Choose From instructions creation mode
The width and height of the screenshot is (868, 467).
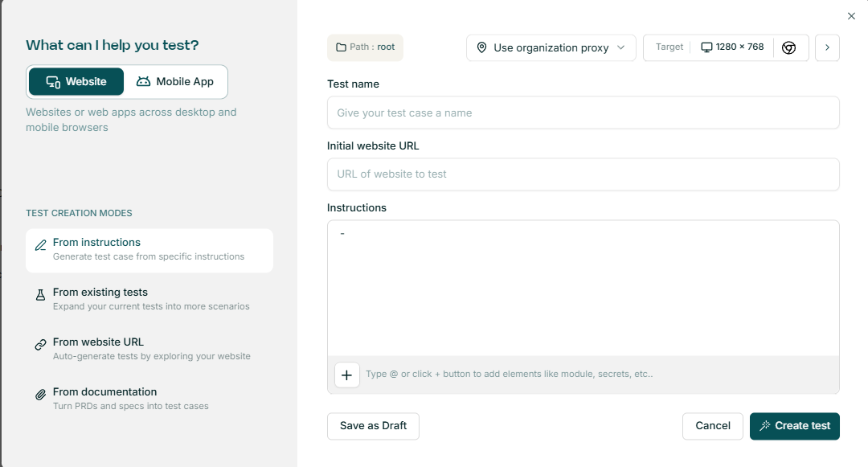click(x=149, y=250)
